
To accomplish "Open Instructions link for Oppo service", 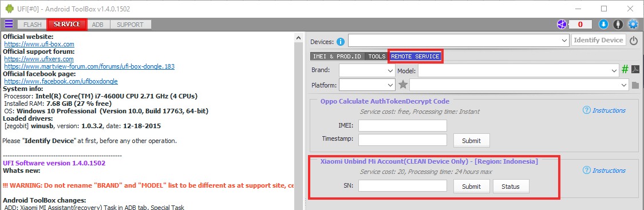I will (604, 110).
